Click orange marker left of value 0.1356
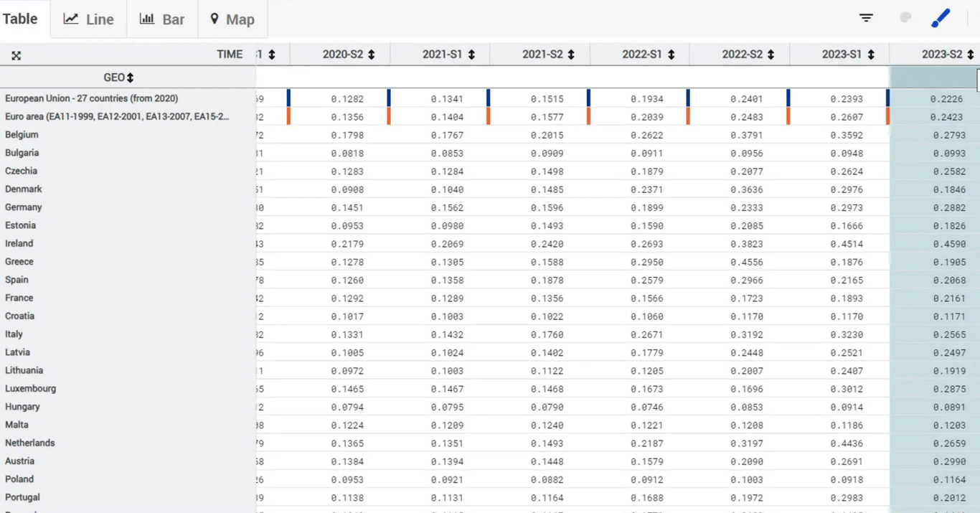Image resolution: width=980 pixels, height=513 pixels. (288, 116)
